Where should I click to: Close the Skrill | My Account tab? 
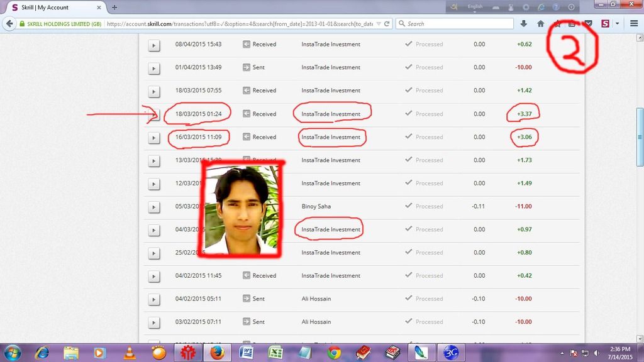pos(99,8)
